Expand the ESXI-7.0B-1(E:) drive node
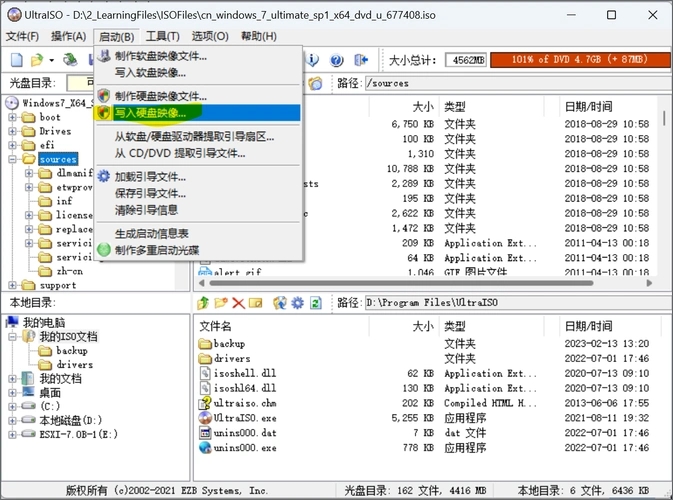The height and width of the screenshot is (500, 673). [12, 434]
